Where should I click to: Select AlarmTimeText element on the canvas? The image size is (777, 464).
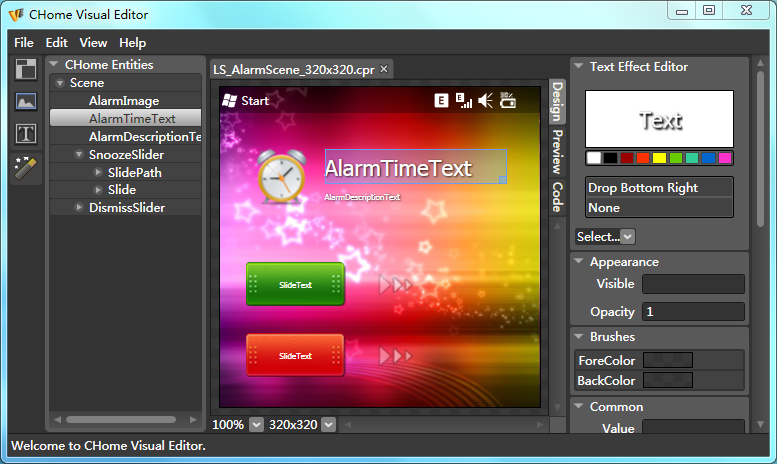click(x=415, y=167)
